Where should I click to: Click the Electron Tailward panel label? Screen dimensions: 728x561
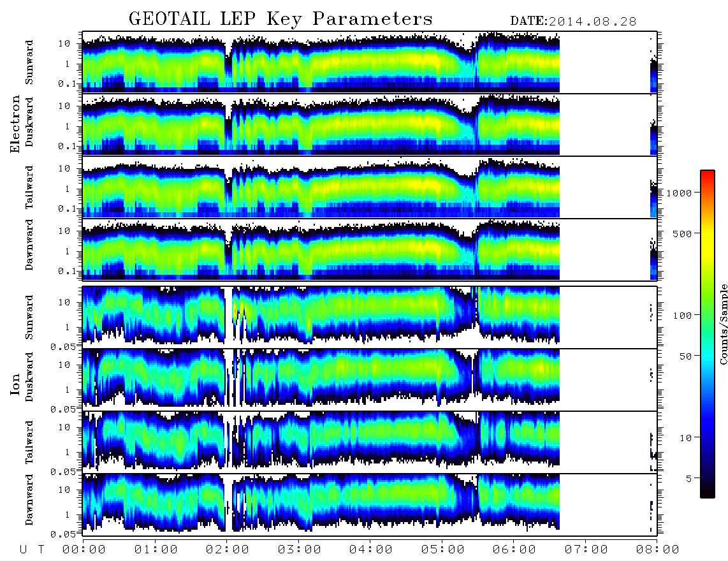pyautogui.click(x=29, y=187)
